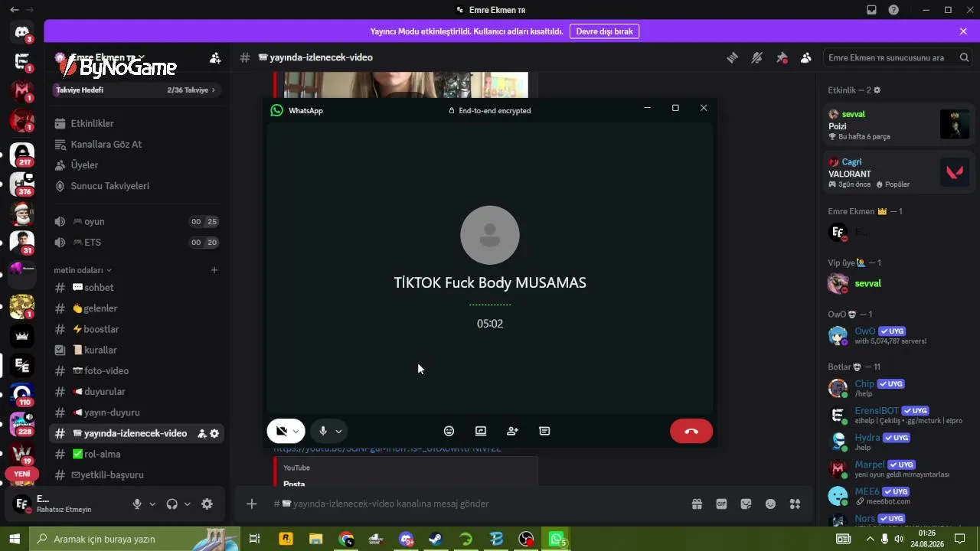The image size is (980, 551).
Task: Open camera options arrow in WhatsApp call
Action: (296, 432)
